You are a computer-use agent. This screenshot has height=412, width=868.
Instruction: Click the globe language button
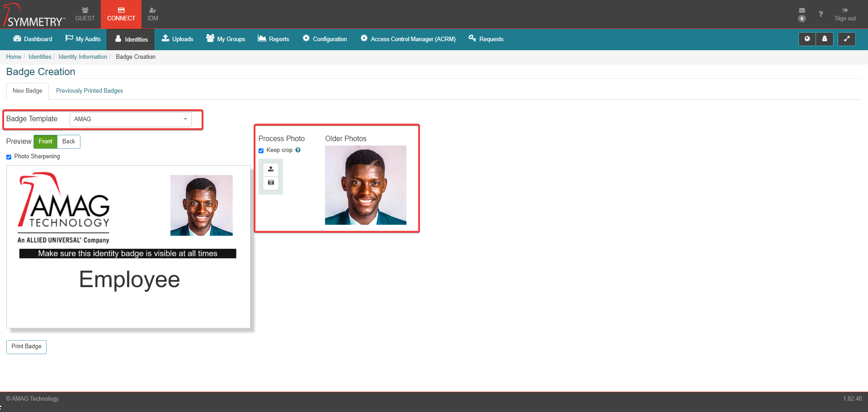807,39
